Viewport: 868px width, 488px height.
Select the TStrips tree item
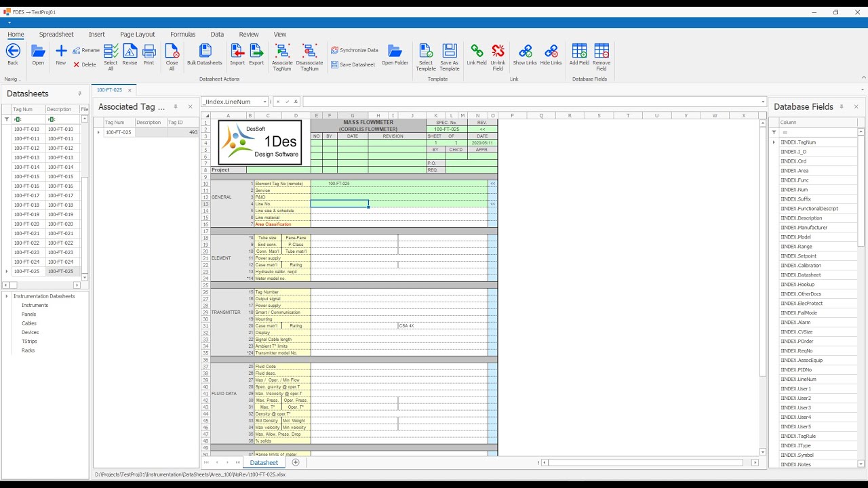point(28,342)
